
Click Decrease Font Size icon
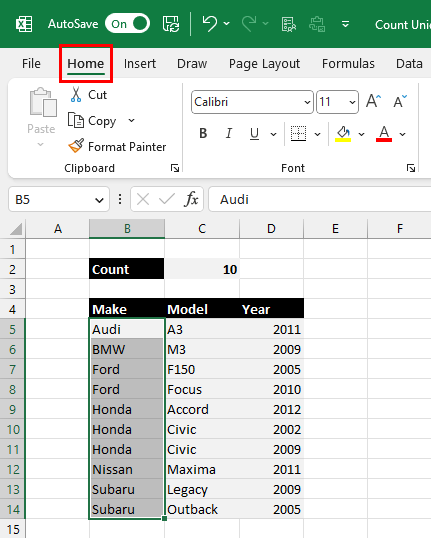400,102
